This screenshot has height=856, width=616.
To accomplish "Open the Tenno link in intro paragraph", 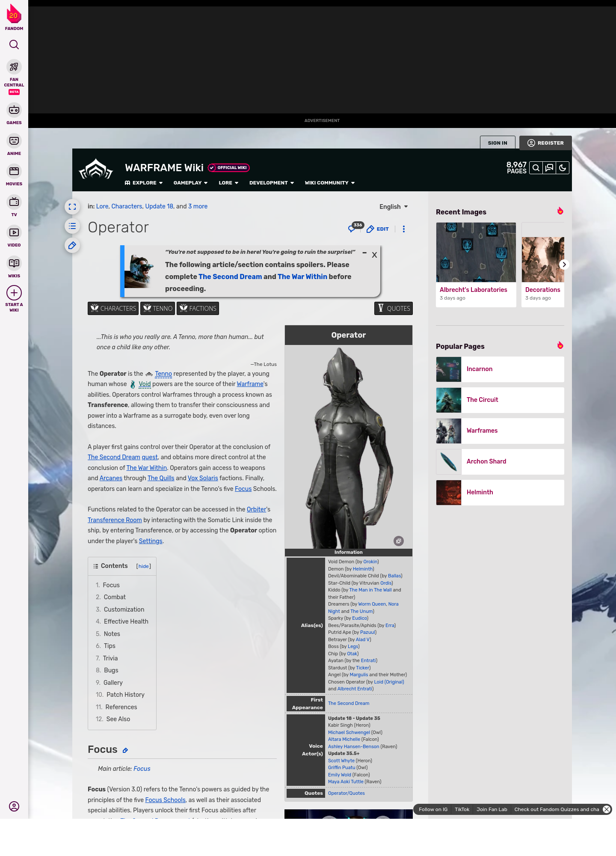I will click(163, 374).
